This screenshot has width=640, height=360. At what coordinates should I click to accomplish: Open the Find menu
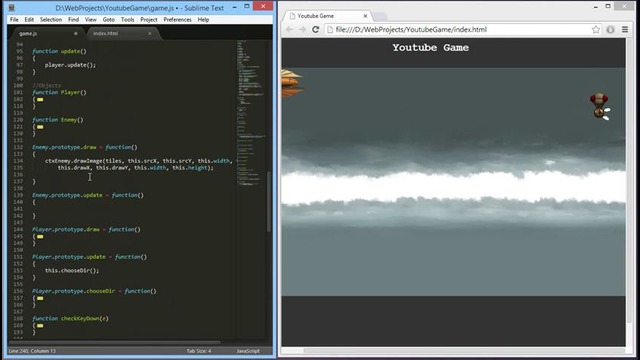tap(73, 20)
